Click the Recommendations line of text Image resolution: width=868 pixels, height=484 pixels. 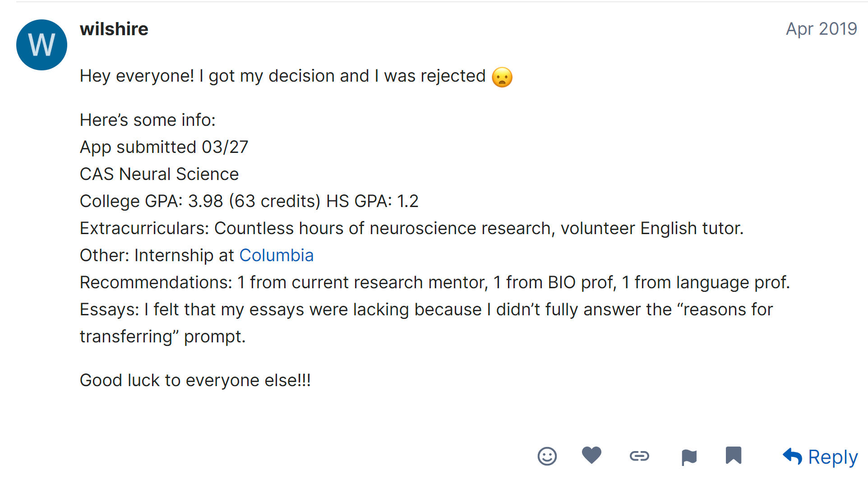(x=434, y=282)
